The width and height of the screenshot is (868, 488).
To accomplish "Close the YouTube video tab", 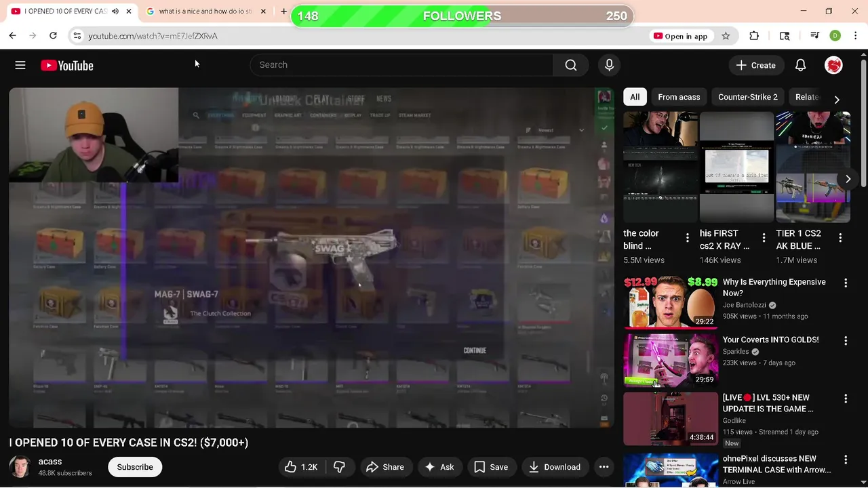I will point(129,12).
